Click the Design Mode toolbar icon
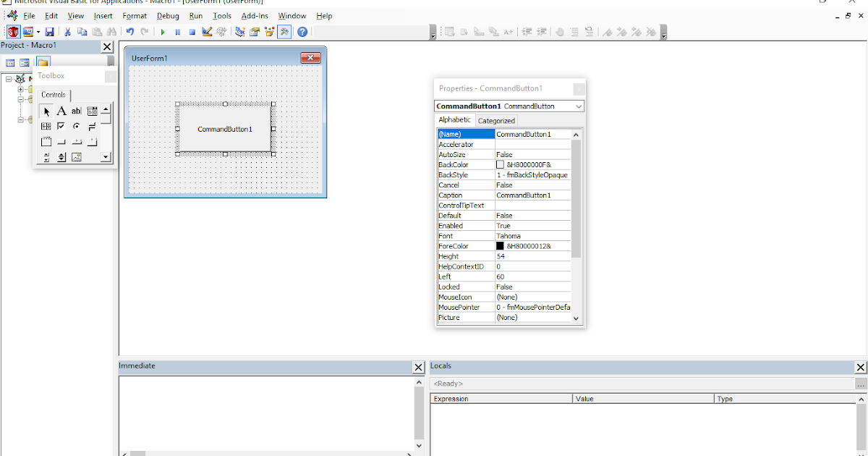Screen dimensions: 868x456 pos(207,32)
